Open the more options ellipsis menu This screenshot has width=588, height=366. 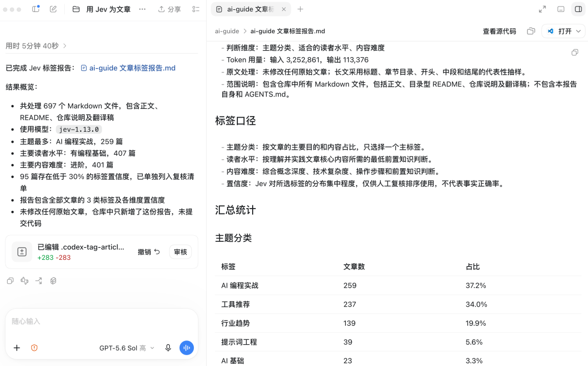coord(142,9)
